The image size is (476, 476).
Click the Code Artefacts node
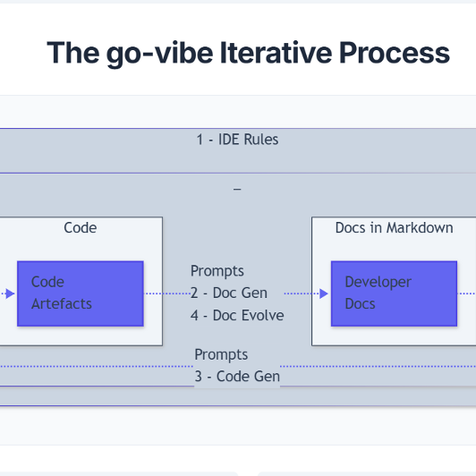81,293
